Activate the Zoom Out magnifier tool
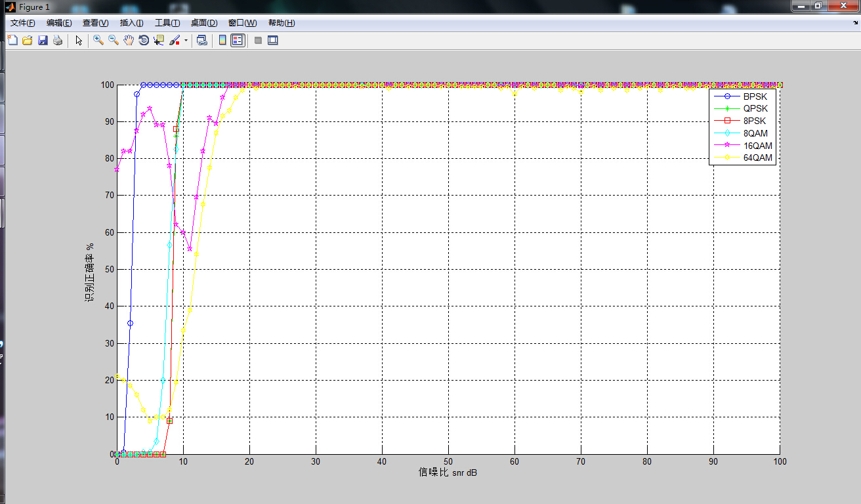The image size is (861, 504). (114, 40)
